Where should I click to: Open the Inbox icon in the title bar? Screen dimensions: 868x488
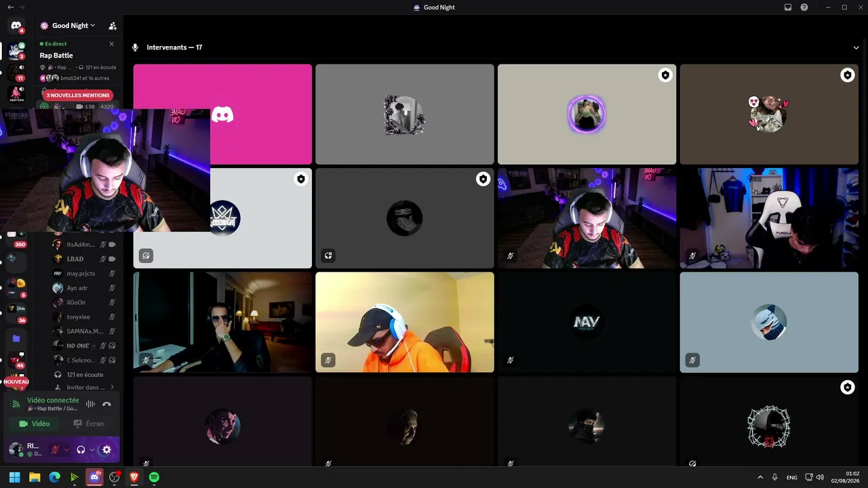pos(788,7)
